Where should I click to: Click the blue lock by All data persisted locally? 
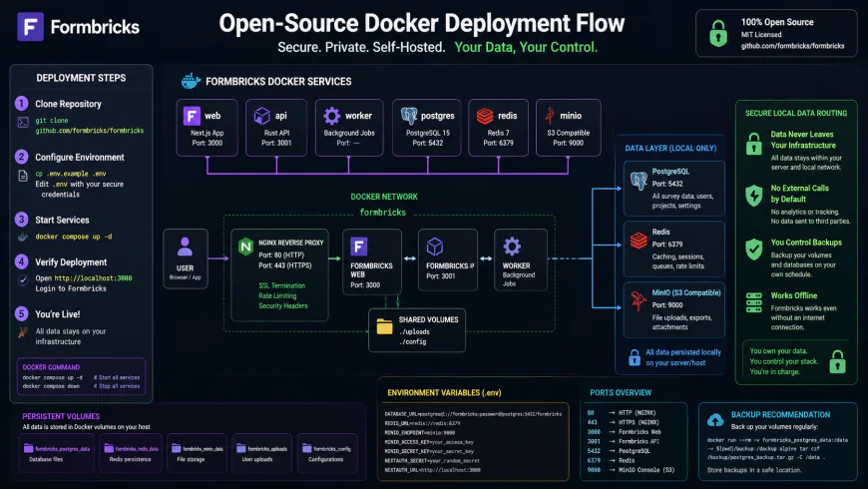coord(635,357)
